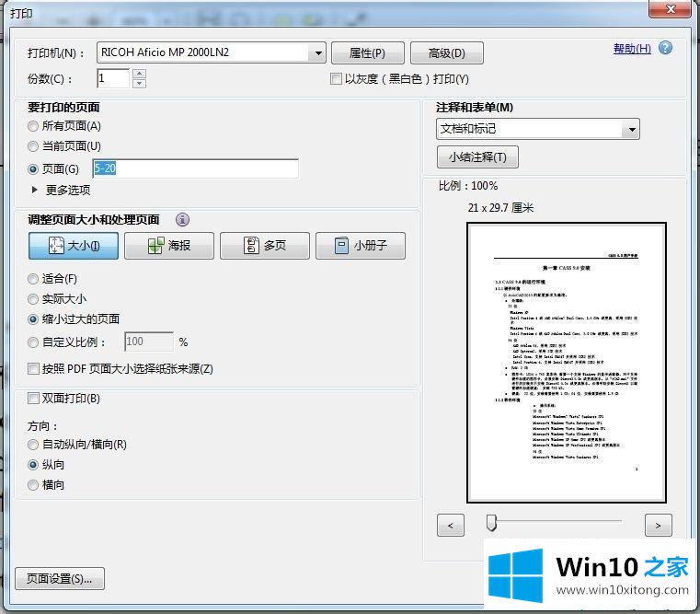Increase copies with the up spinner arrow
Image resolution: width=700 pixels, height=614 pixels.
point(139,74)
